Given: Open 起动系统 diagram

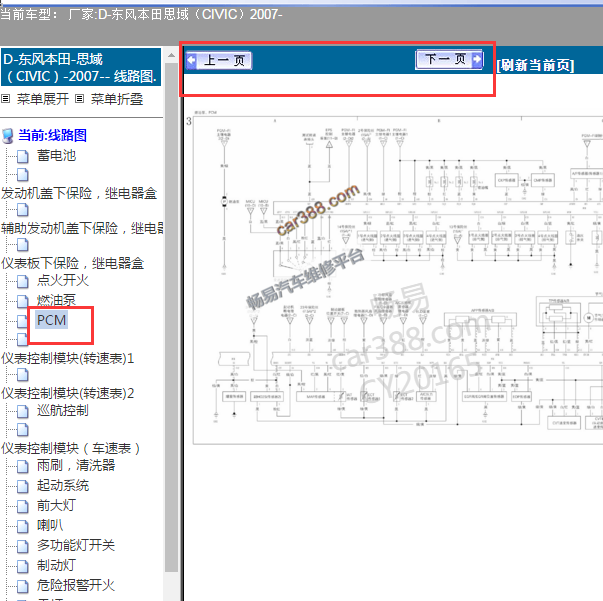Looking at the screenshot, I should click(x=63, y=485).
